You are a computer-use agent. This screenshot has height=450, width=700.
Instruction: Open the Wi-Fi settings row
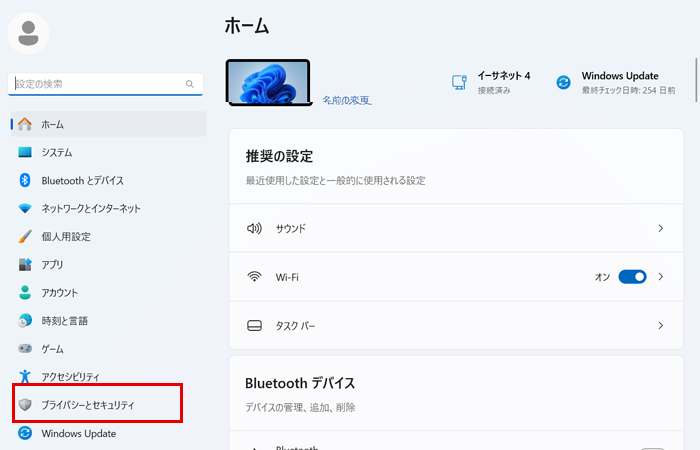[x=456, y=277]
